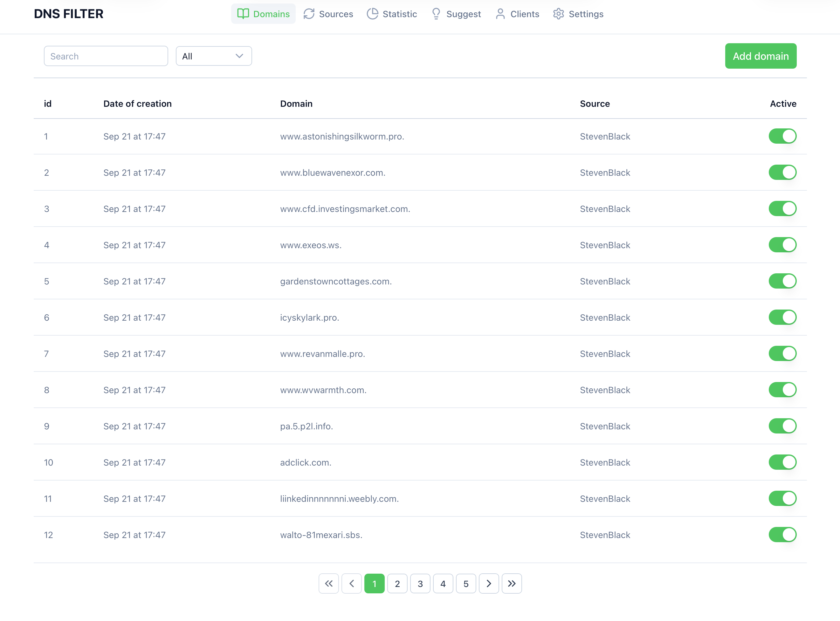Select domain text www.astonishingsilkworm.pro.
This screenshot has width=840, height=621.
[x=342, y=136]
